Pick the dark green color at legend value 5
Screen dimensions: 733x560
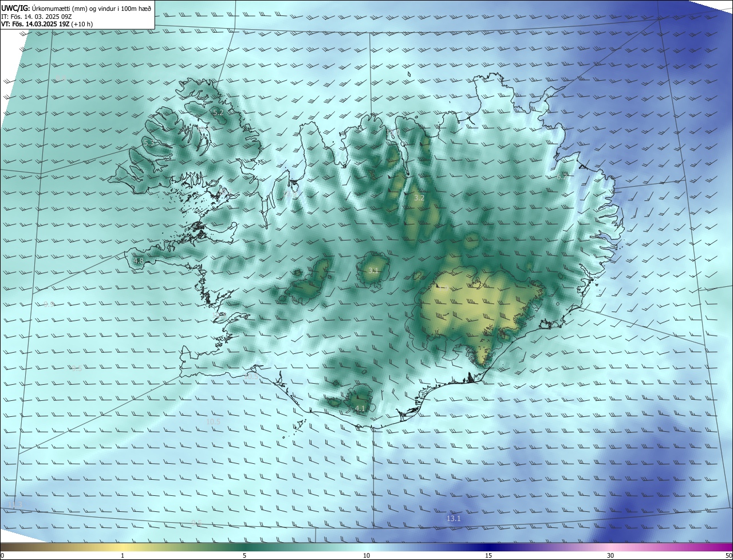click(245, 547)
